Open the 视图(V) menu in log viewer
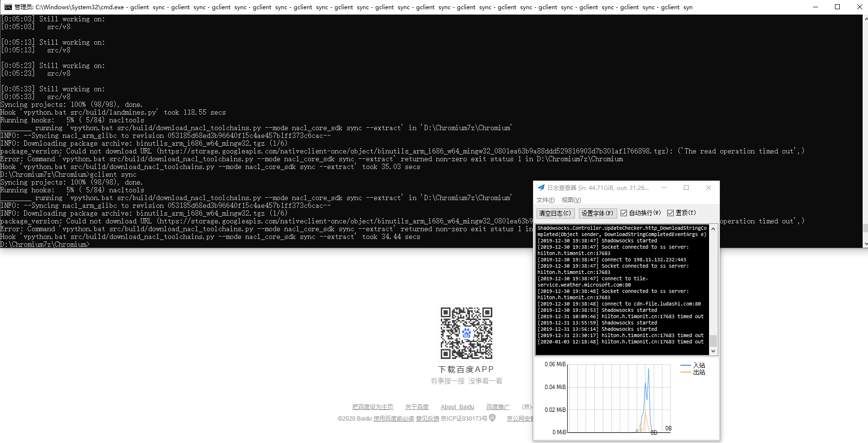The image size is (868, 443). (571, 200)
